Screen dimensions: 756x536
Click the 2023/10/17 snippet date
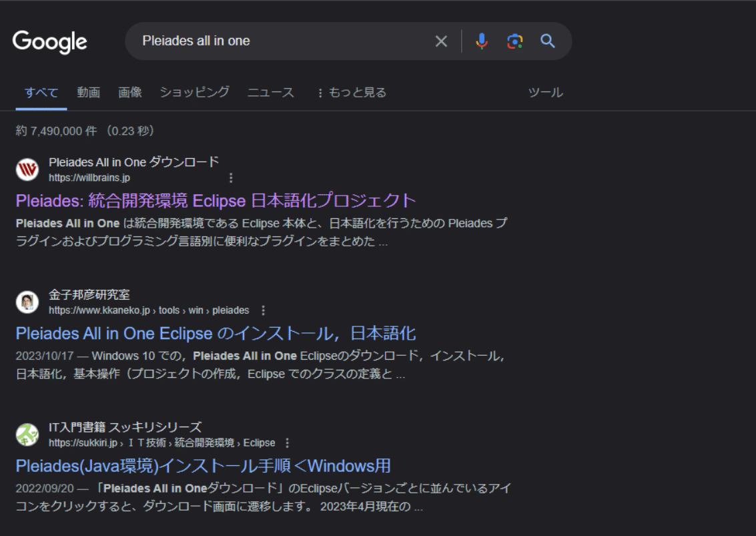tap(44, 356)
